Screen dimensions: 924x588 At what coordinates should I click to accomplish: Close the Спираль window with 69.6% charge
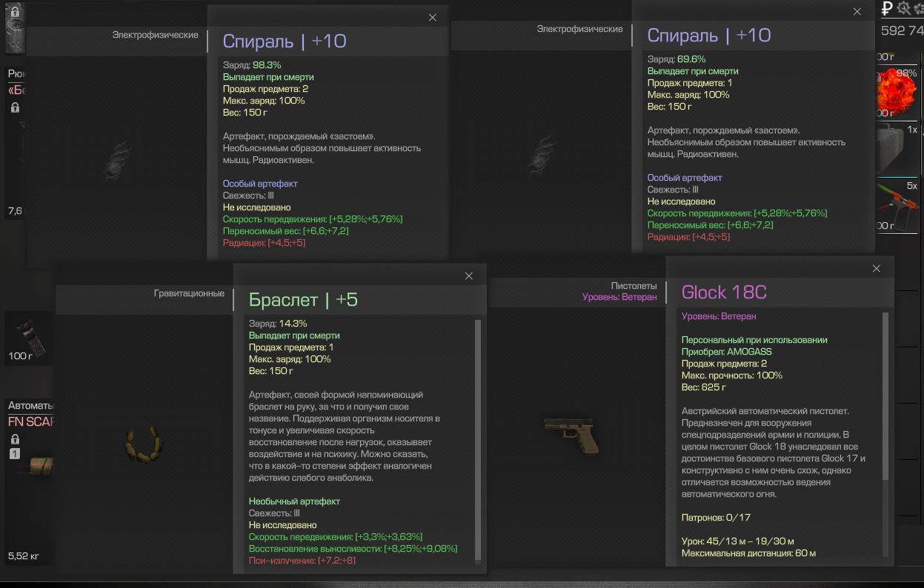point(857,12)
